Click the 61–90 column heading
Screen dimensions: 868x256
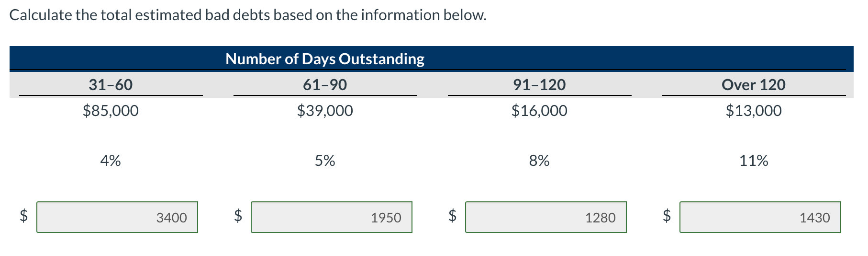325,85
